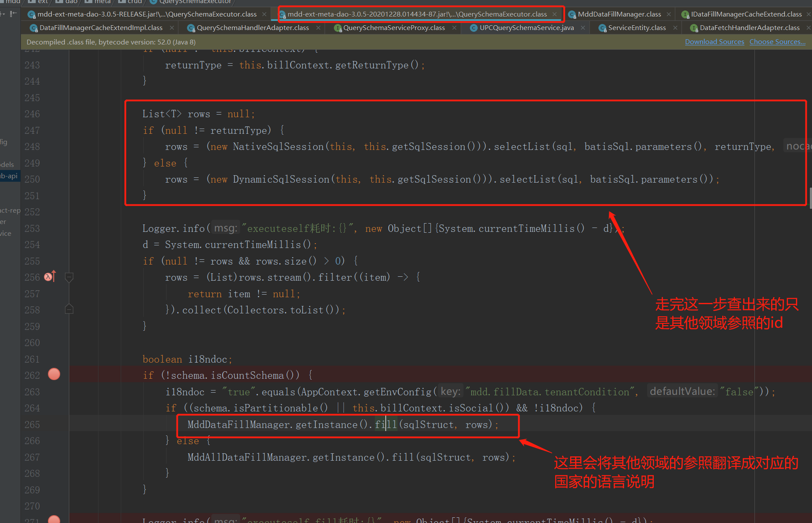This screenshot has width=812, height=523.
Task: Open the DataFetchHandlerAdapter.class tab
Action: 749,28
